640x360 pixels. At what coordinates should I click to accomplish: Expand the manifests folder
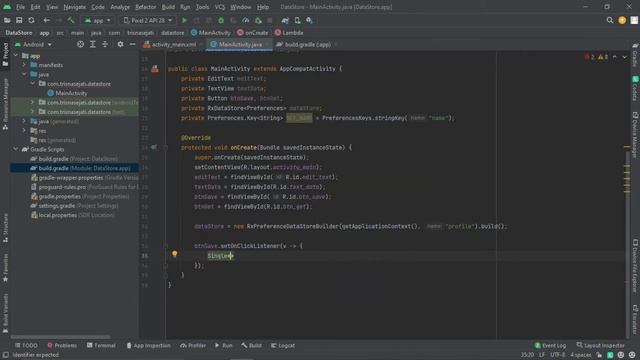(24, 65)
